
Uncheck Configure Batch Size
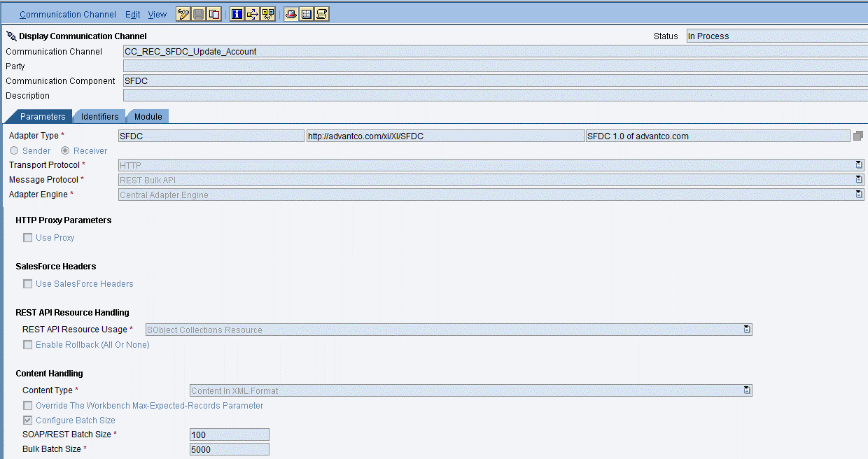(x=27, y=420)
